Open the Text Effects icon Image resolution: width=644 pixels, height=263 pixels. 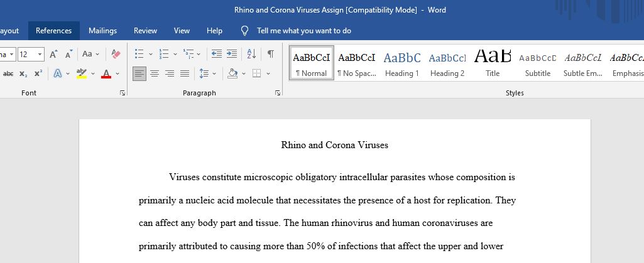[x=58, y=73]
